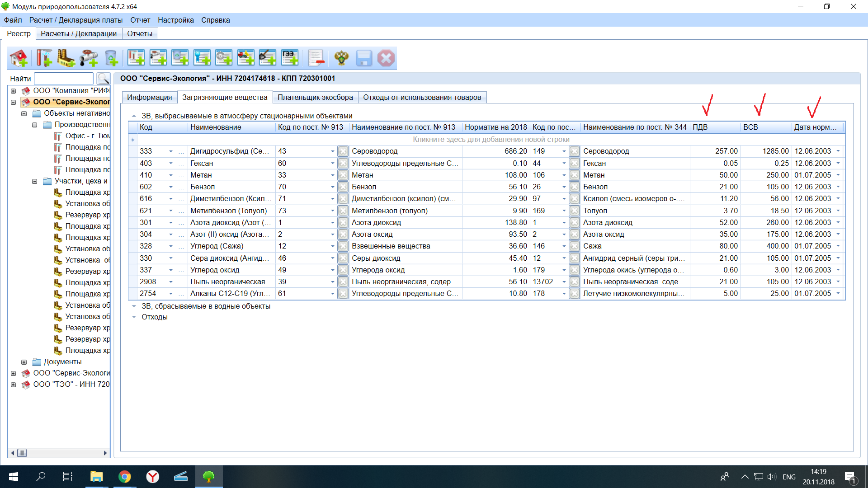Switch to Плательщик экосбора tab

point(315,97)
